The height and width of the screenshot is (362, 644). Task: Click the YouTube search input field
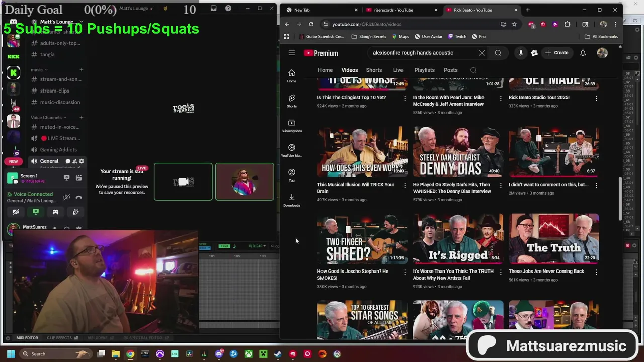422,53
